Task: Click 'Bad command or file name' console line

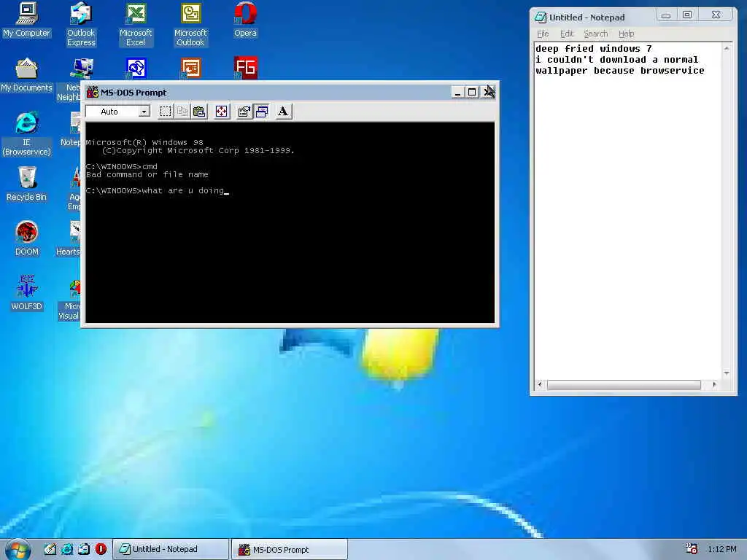Action: pos(147,175)
